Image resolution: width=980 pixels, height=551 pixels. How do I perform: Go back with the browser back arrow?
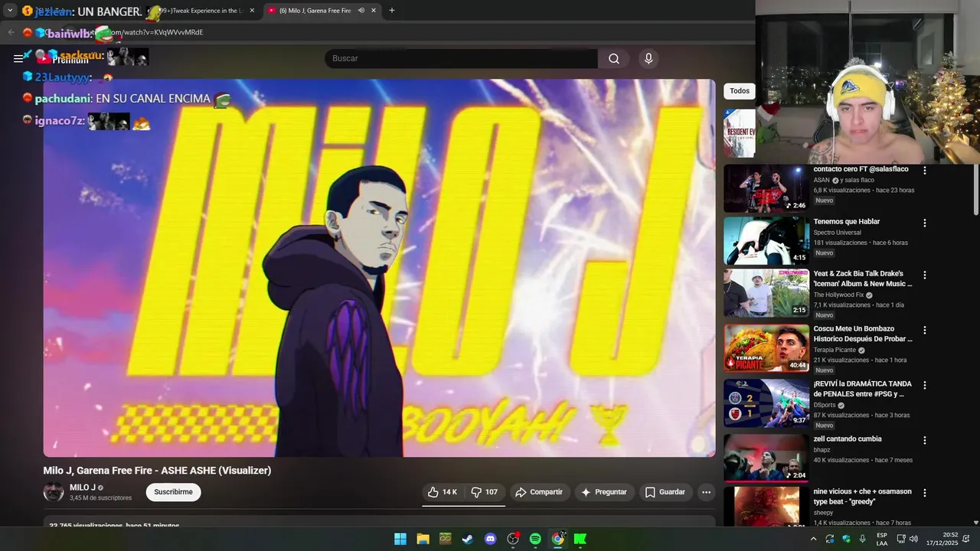[11, 32]
